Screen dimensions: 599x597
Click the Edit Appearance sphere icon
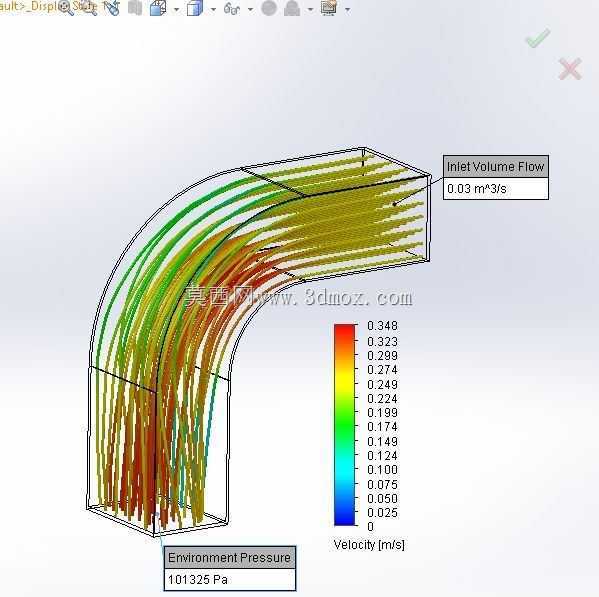269,8
